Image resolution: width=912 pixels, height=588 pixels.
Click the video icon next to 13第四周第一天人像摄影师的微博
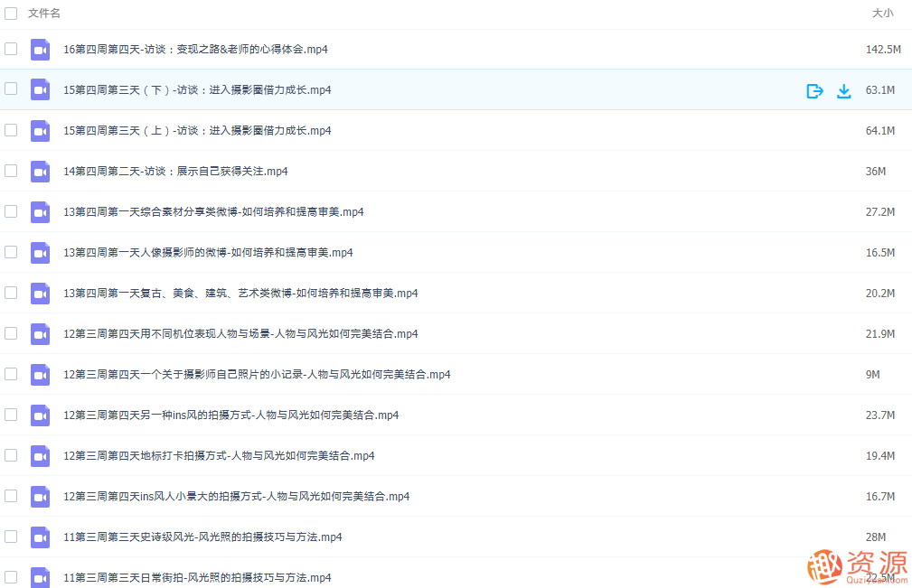40,253
